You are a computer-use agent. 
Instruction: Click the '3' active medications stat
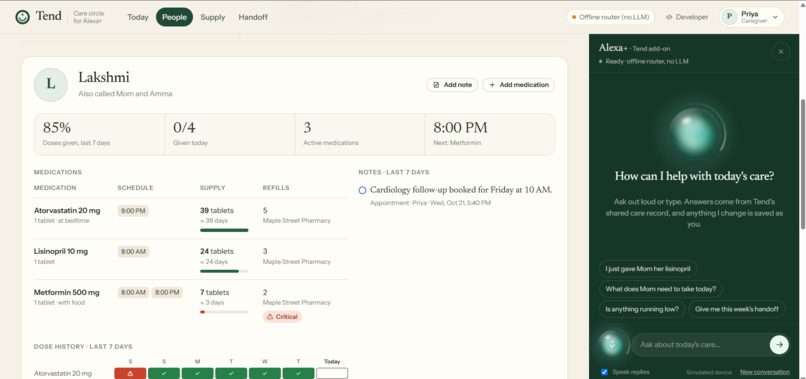[307, 128]
